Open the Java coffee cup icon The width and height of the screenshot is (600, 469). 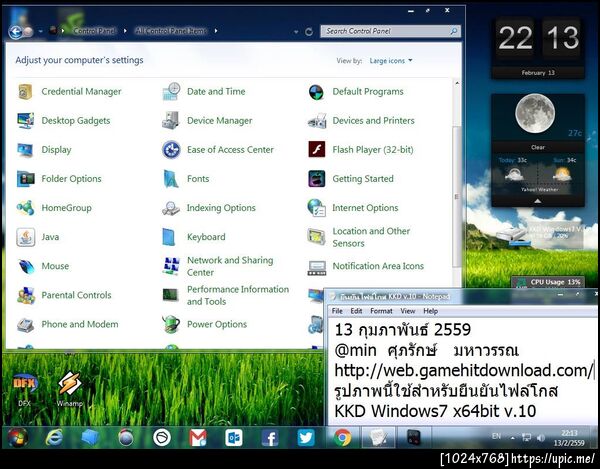[25, 237]
